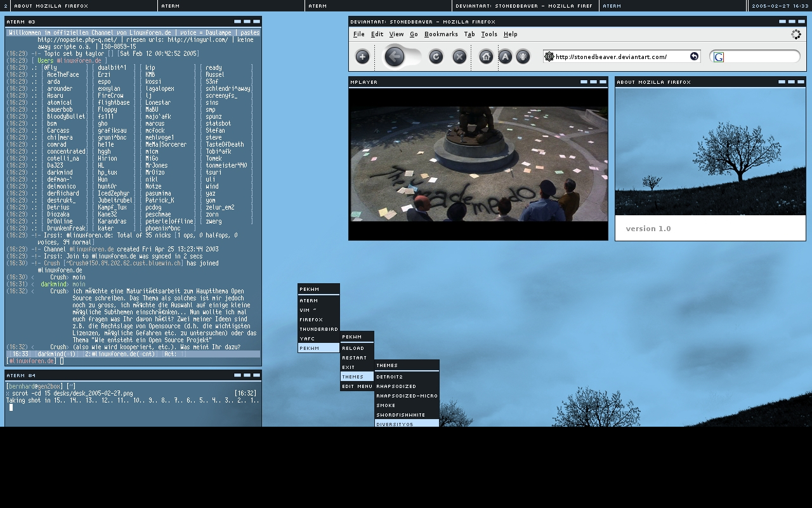Screen dimensions: 812x508
Task: Click the 'http://tinyurl.com/' link in the topic
Action: [199, 39]
